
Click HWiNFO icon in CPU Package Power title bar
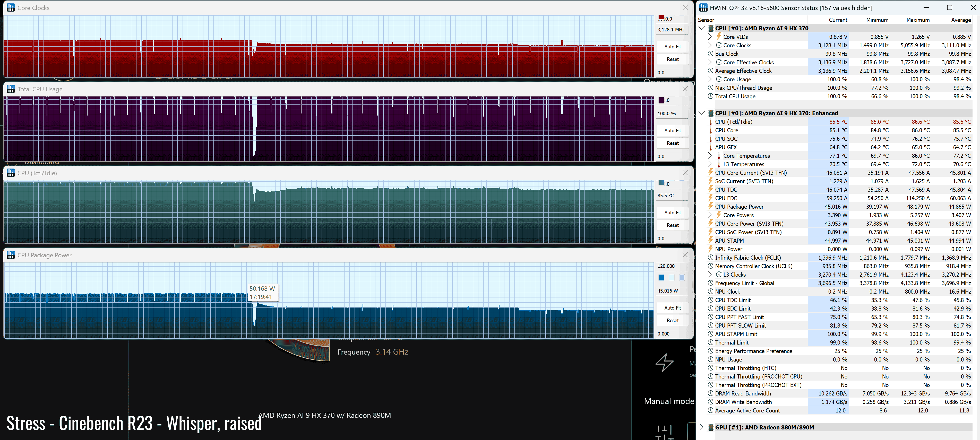click(11, 255)
